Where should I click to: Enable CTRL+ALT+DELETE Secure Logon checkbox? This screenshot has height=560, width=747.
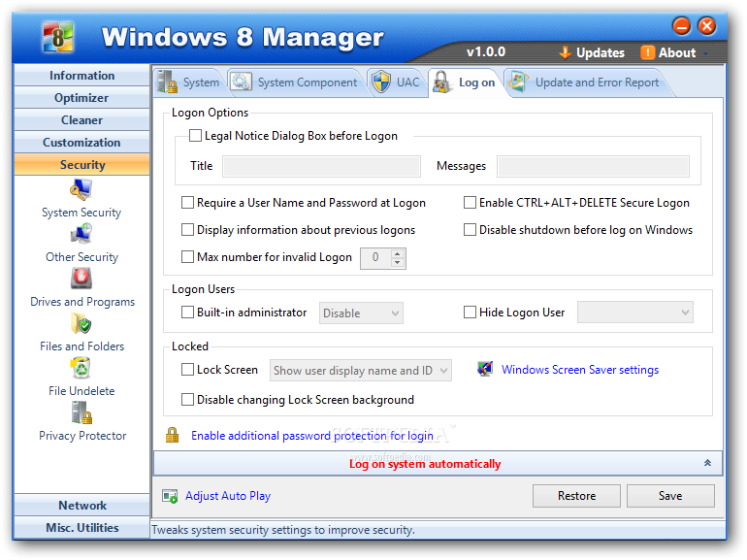(x=470, y=203)
